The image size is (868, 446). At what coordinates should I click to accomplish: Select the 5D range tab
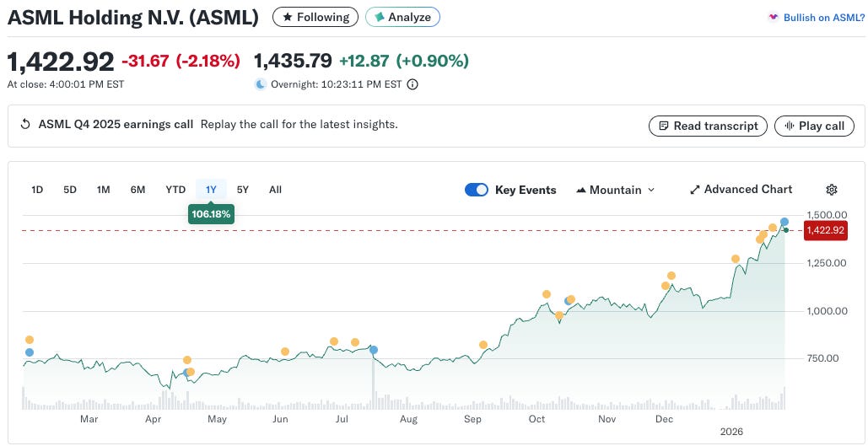[70, 190]
